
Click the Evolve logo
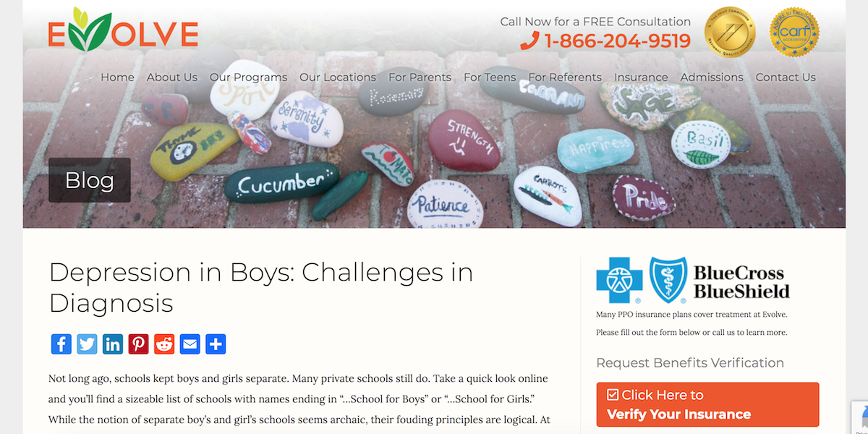123,29
